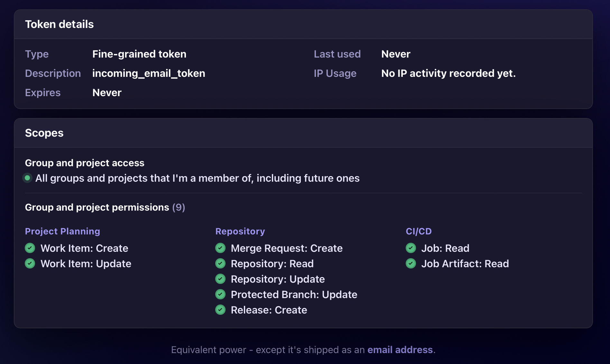Open the email address link in the footer

pos(400,350)
